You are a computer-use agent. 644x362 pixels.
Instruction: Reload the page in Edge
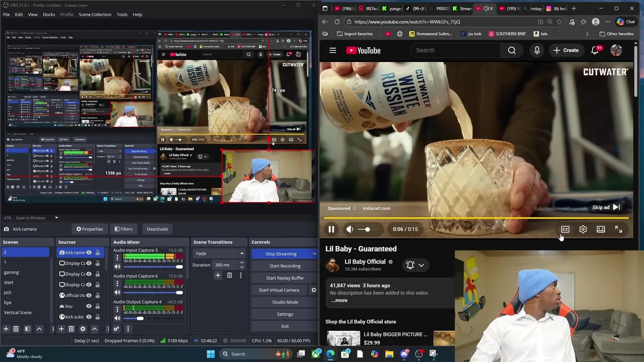(x=337, y=22)
